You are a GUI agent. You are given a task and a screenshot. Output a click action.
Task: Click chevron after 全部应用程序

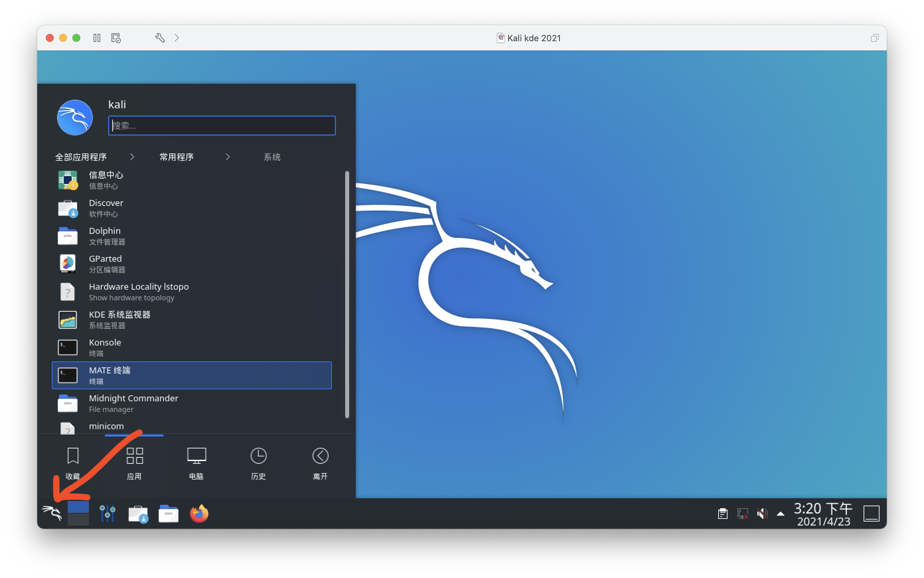pyautogui.click(x=132, y=157)
